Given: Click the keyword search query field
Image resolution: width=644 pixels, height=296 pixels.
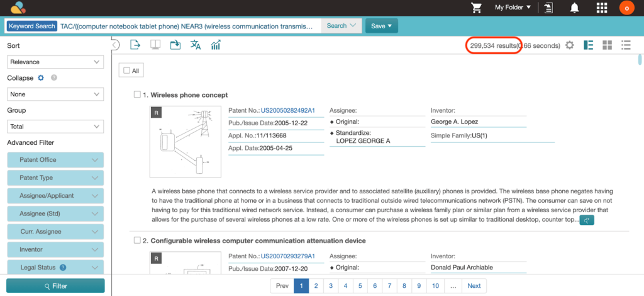Looking at the screenshot, I should pos(189,26).
